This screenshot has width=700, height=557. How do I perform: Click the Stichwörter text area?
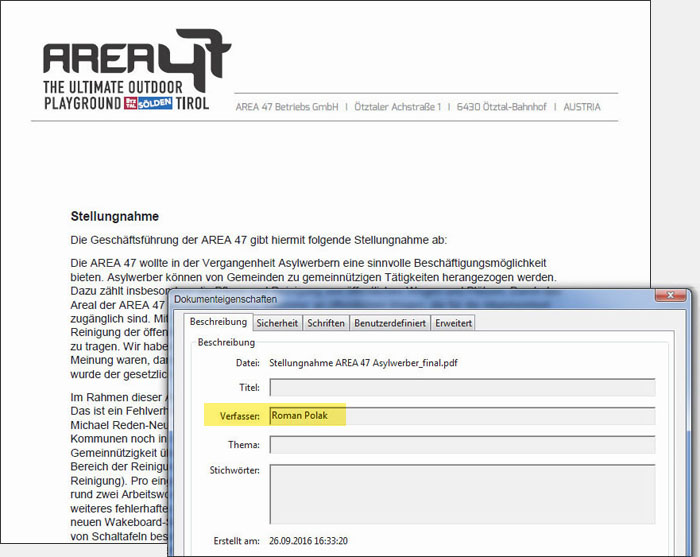click(462, 494)
